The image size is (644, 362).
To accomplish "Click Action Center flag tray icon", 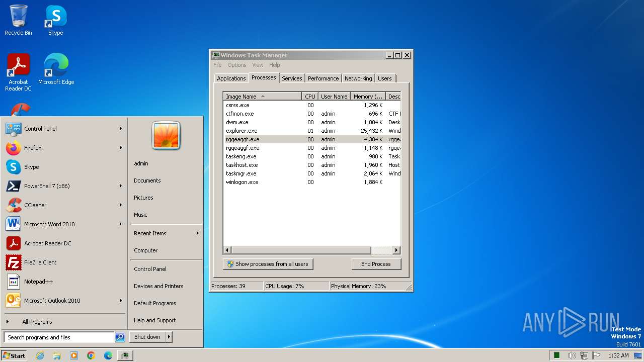I will click(x=596, y=355).
